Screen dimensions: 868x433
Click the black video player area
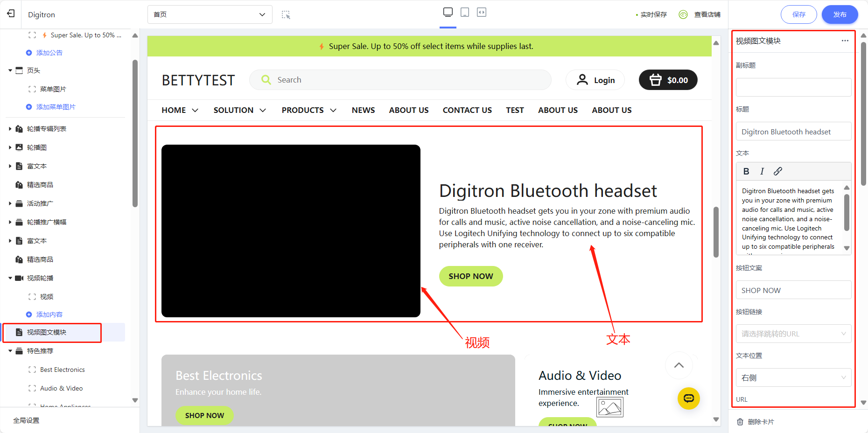(291, 231)
